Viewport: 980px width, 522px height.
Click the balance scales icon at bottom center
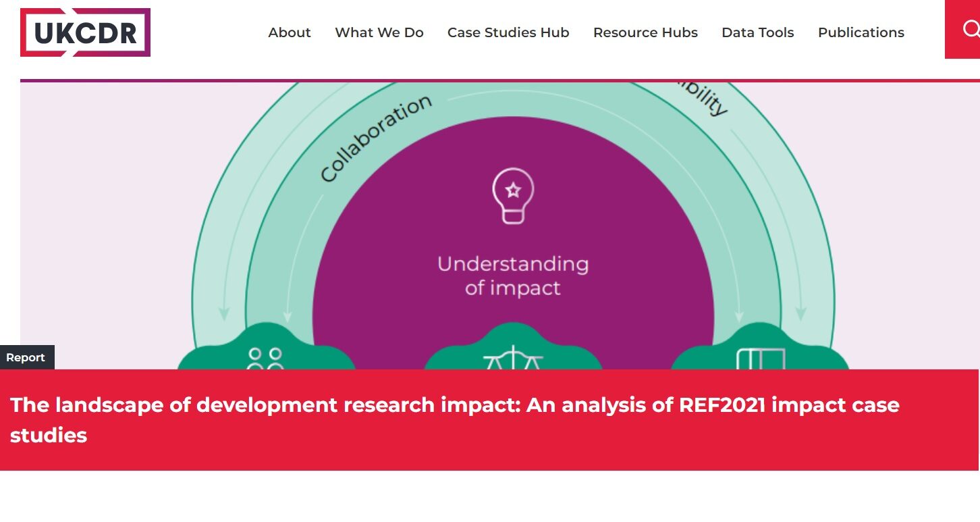tap(514, 358)
